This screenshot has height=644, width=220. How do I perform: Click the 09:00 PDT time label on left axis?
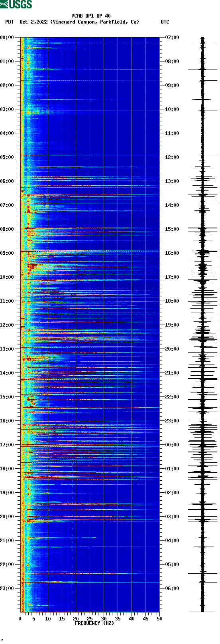(7, 253)
